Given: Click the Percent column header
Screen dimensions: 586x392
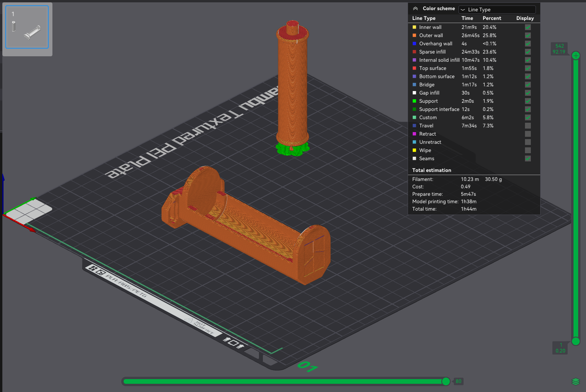Looking at the screenshot, I should pos(492,18).
